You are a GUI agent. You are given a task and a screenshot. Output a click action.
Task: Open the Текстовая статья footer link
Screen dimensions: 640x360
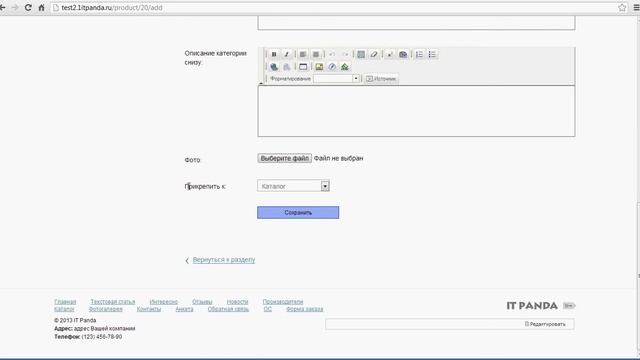(x=113, y=302)
